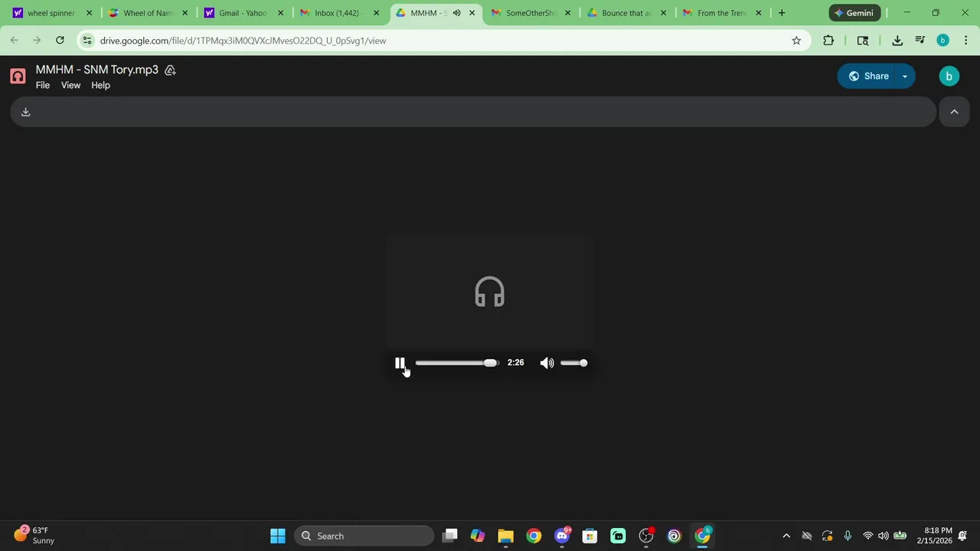Open the Google account avatar in Drive
This screenshot has height=551, width=980.
(x=949, y=76)
